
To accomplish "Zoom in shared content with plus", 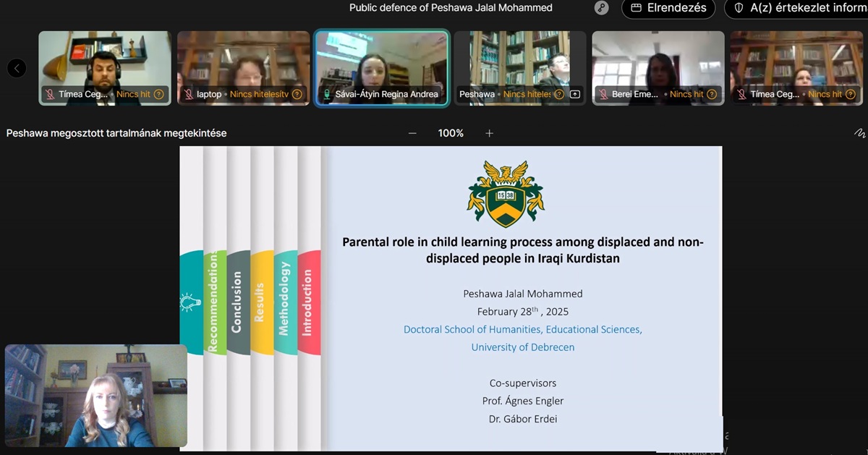I will [x=490, y=133].
